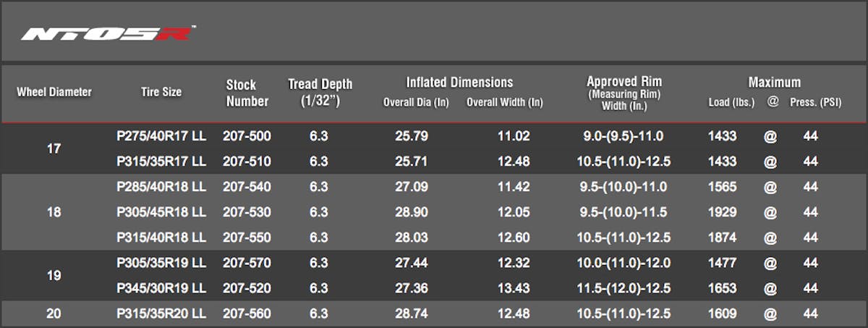Click the Approved Rim header
The width and height of the screenshot is (868, 328).
(x=624, y=82)
